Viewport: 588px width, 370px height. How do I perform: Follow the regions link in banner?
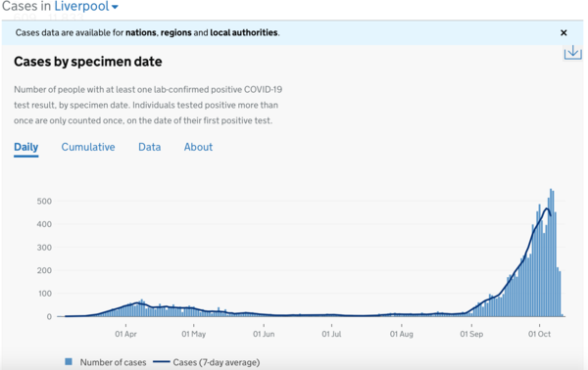(175, 32)
